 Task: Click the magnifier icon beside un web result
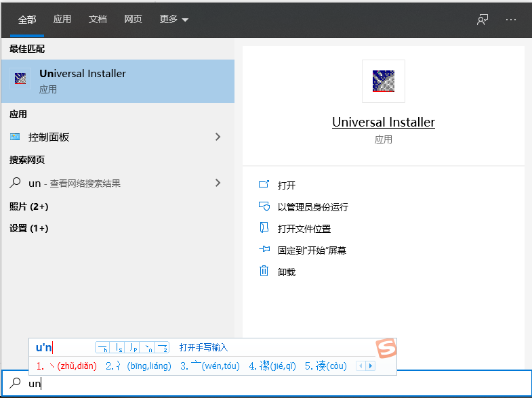pyautogui.click(x=15, y=183)
